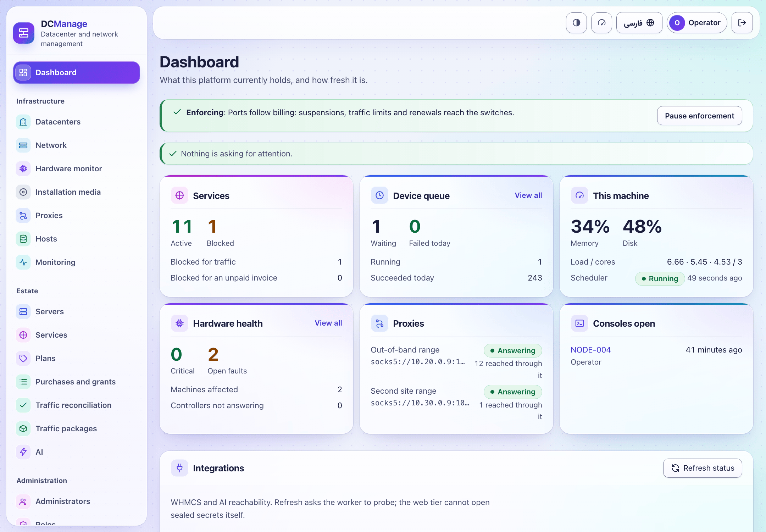
Task: Open the Plans page
Action: click(x=77, y=358)
